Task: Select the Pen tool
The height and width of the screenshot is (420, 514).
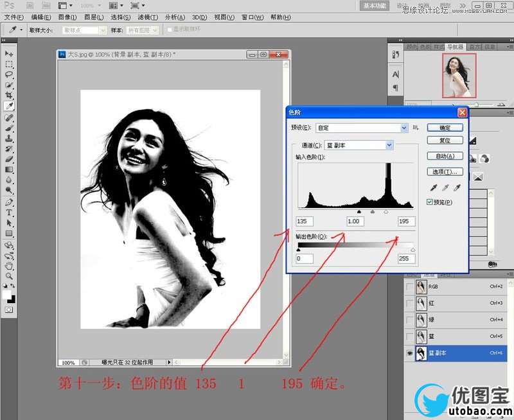Action: tap(9, 202)
